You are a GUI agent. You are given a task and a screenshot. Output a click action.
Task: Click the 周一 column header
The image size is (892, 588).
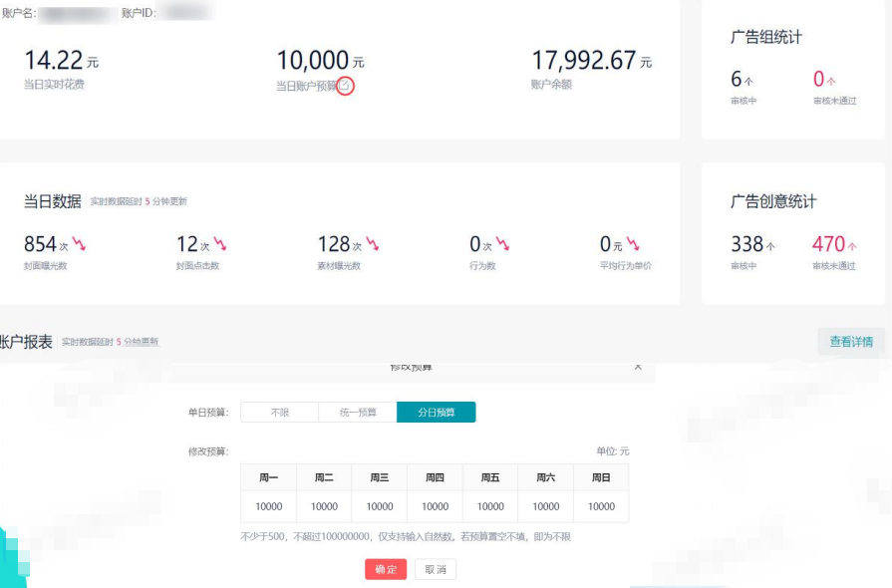pyautogui.click(x=268, y=477)
